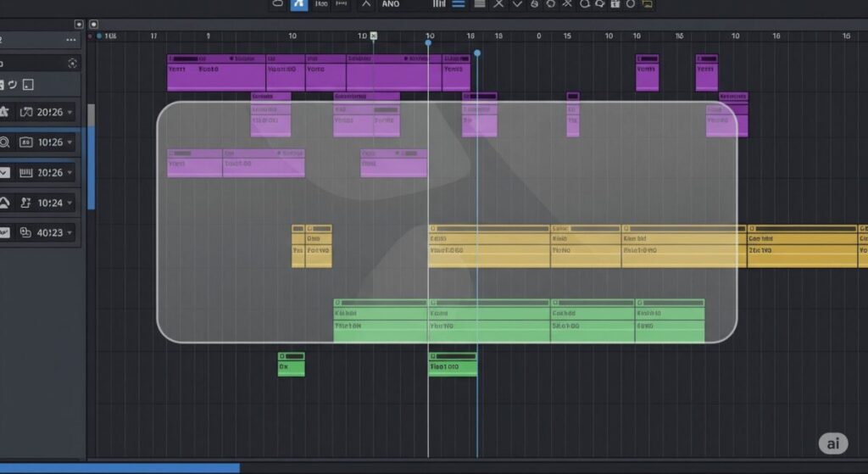The image size is (868, 474).
Task: Click the 10:24 time value
Action: coord(50,203)
